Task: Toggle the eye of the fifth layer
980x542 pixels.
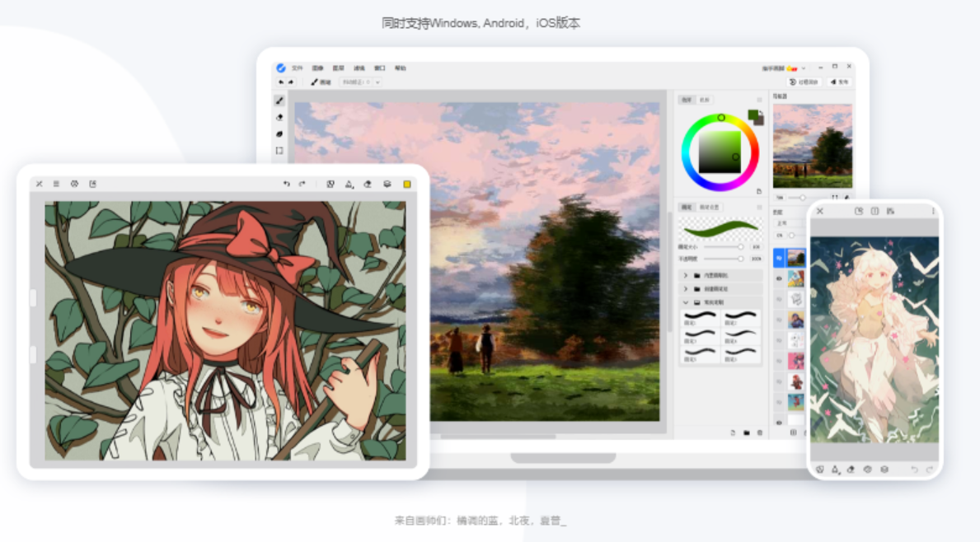Action: pyautogui.click(x=779, y=340)
